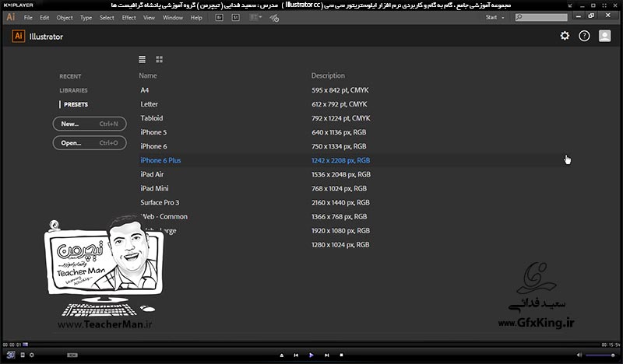
Task: Open Illustrator settings gear
Action: (565, 36)
